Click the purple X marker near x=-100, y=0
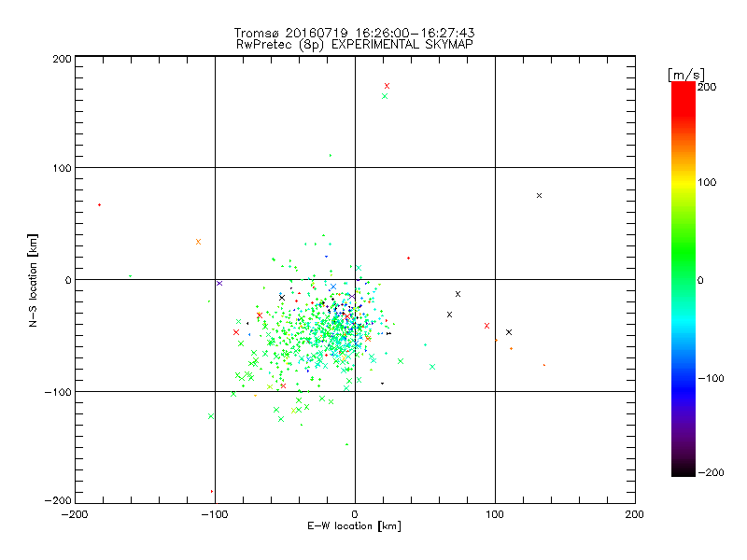 [x=219, y=284]
